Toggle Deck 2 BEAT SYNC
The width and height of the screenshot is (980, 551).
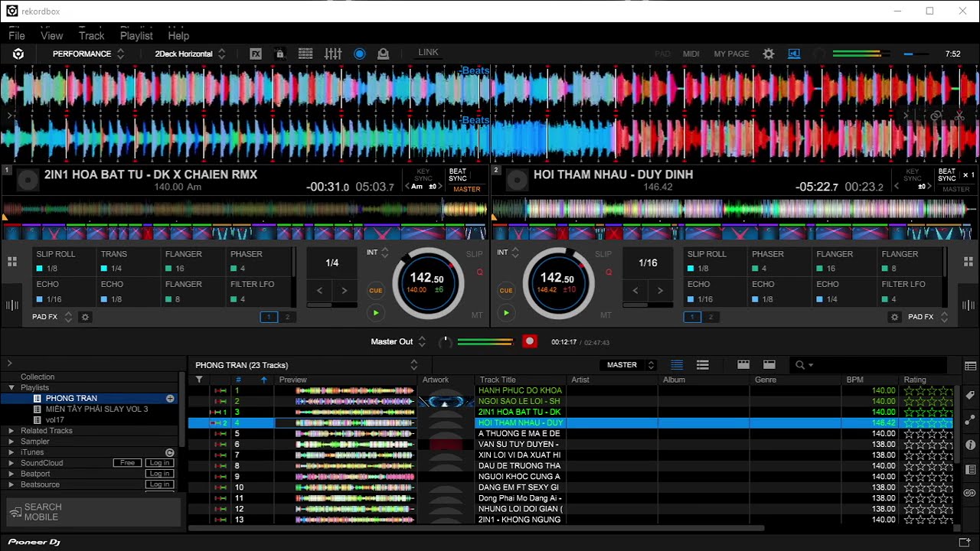click(947, 175)
